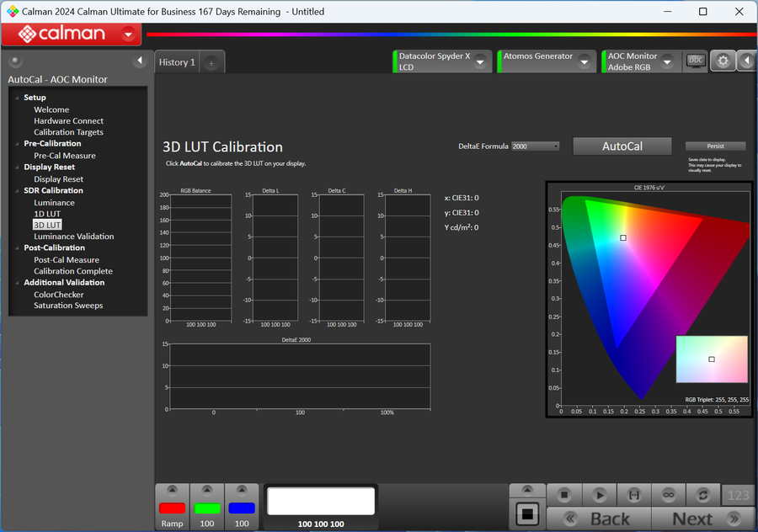Open AOC Monitor display dropdown
Screen dimensions: 758x532
(668, 61)
